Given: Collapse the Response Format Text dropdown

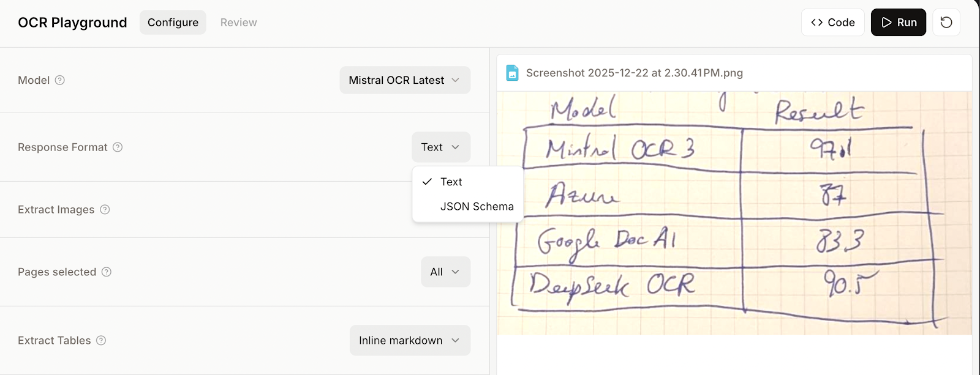Looking at the screenshot, I should tap(441, 147).
